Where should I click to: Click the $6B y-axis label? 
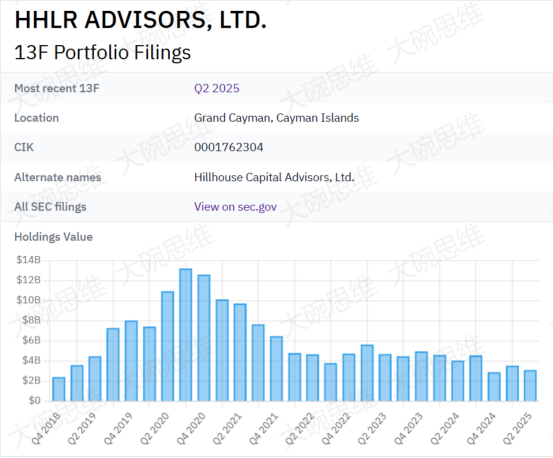click(32, 340)
